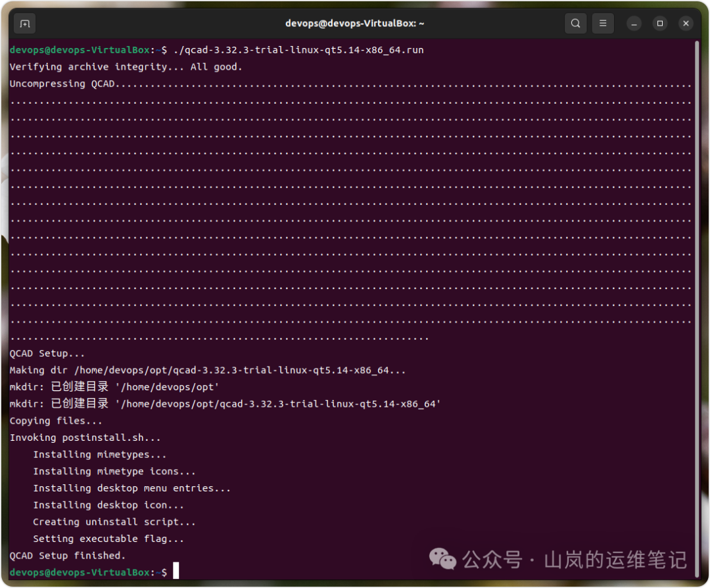
Task: Click the search icon in header bar
Action: [x=575, y=24]
